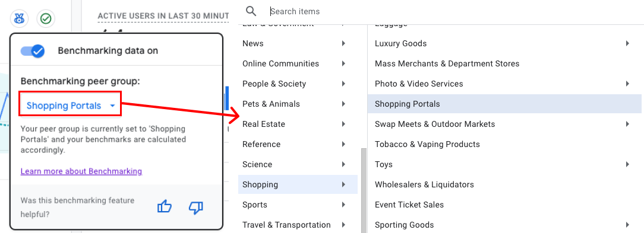Turn off the Benchmarking data toggle
The image size is (644, 233).
click(33, 51)
